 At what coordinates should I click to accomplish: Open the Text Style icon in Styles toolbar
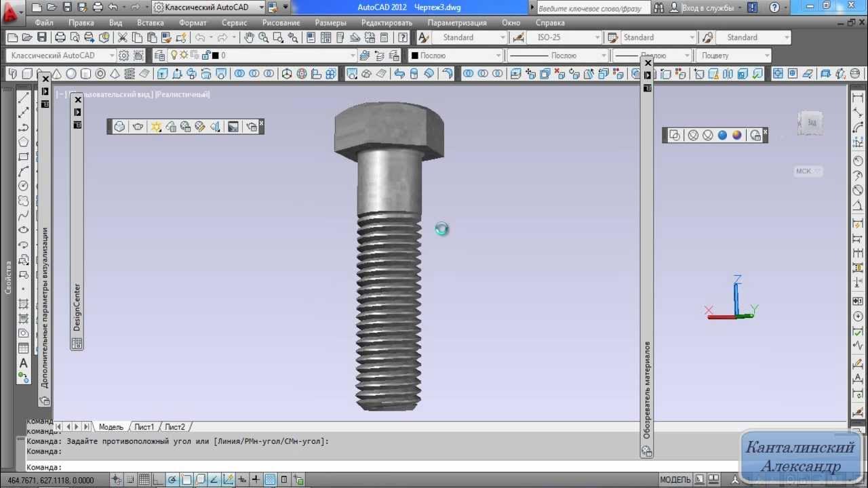(x=423, y=37)
